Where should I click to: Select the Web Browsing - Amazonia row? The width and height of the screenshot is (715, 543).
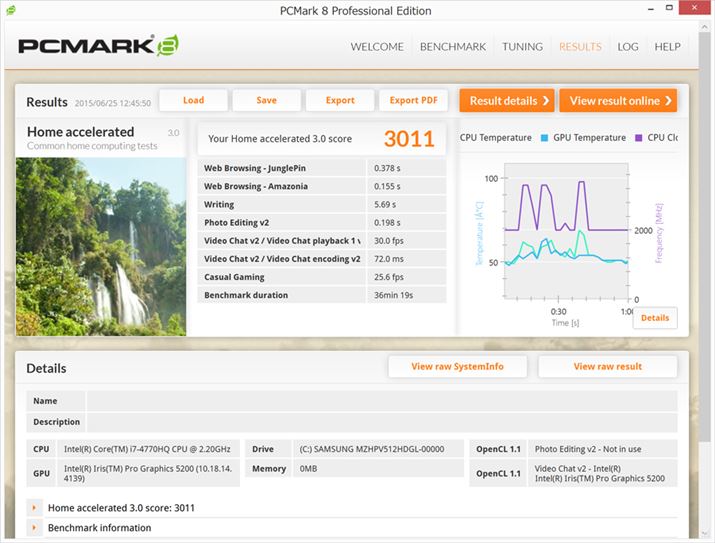322,186
